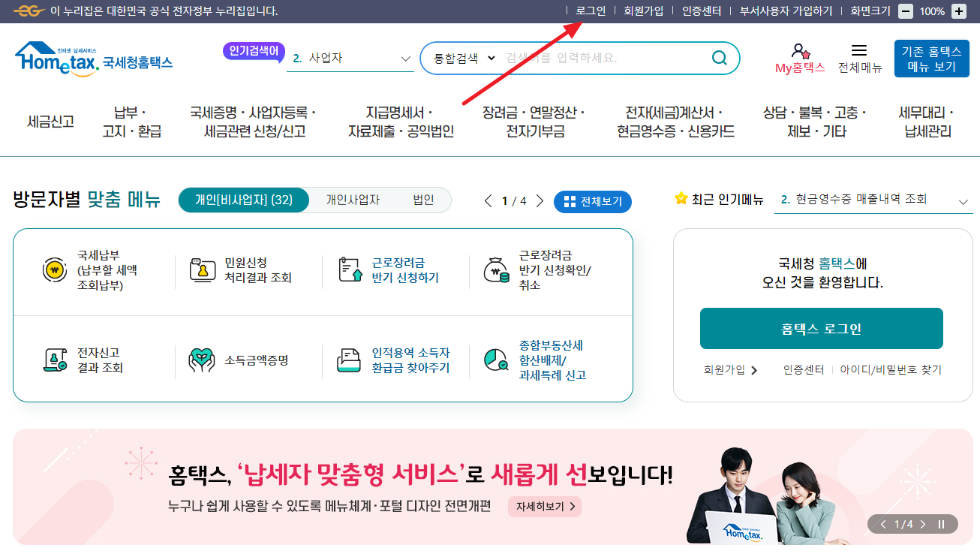The image size is (980, 560).
Task: Open the 전체메뉴 hamburger icon
Action: 860,50
